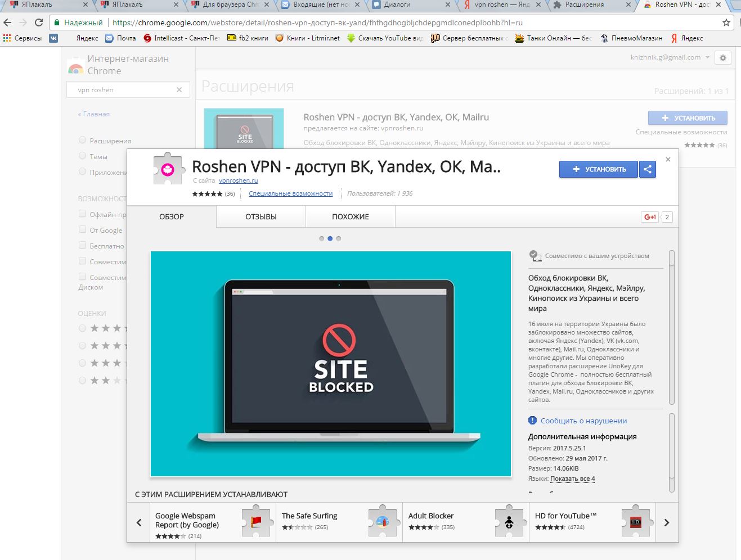Click Показать все 4 languages link
The width and height of the screenshot is (741, 560).
[x=572, y=478]
